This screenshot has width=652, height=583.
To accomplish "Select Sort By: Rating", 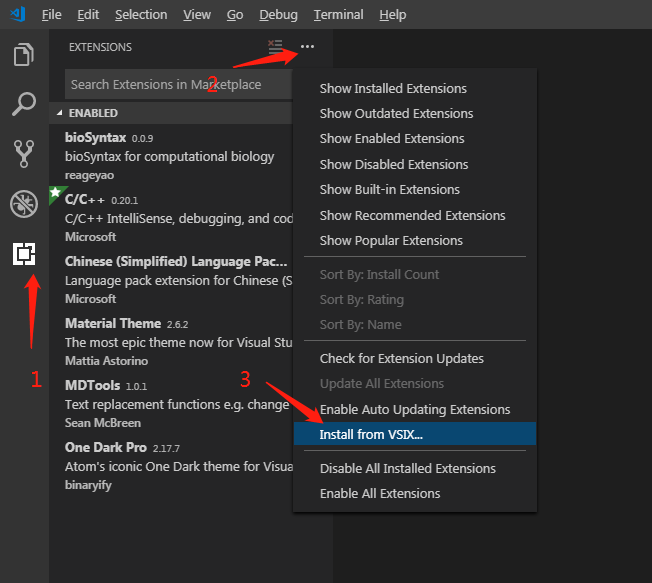I will [x=415, y=299].
